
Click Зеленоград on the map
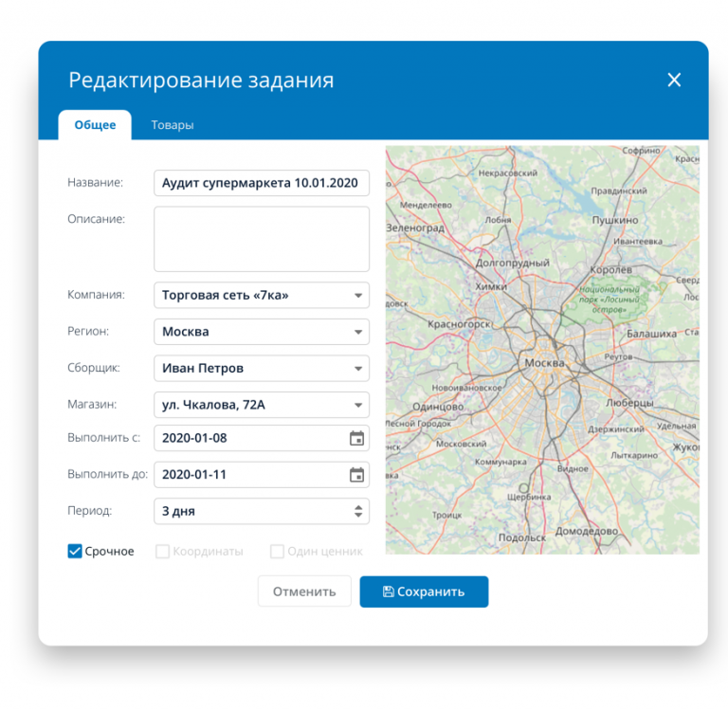point(415,228)
